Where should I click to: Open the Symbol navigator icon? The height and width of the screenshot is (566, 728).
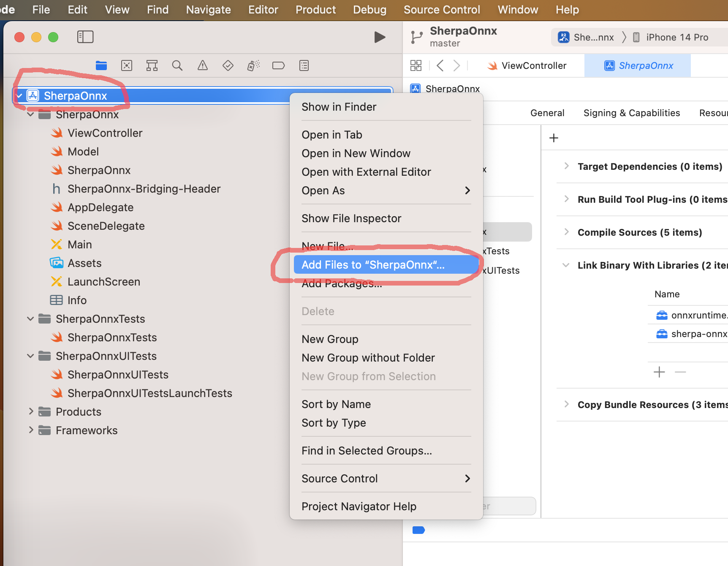coord(152,65)
